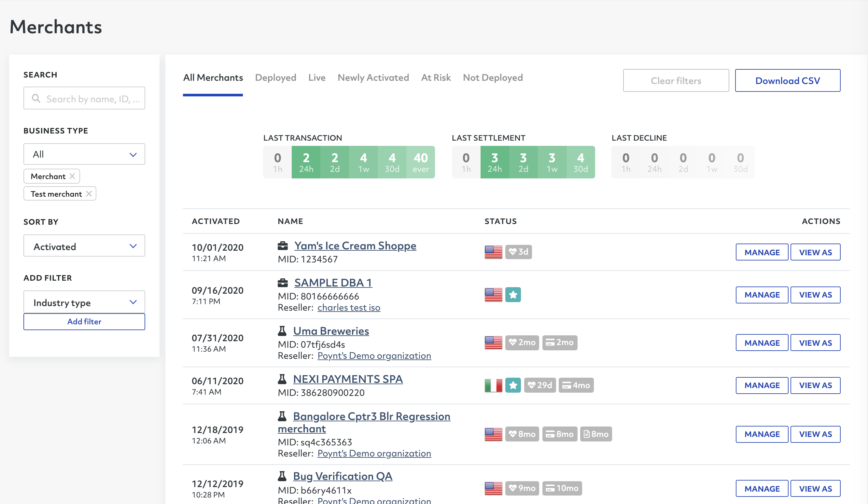Filter Last Settlement by 24h
This screenshot has height=504, width=868.
coord(495,162)
